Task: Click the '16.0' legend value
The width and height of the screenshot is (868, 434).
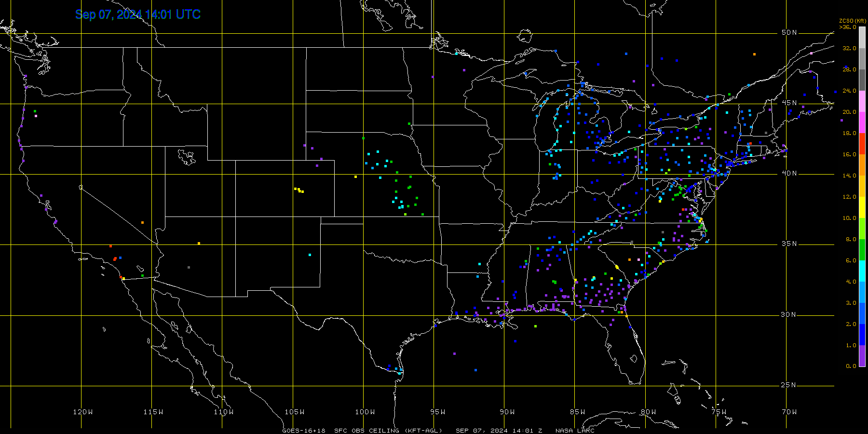Action: tap(850, 154)
